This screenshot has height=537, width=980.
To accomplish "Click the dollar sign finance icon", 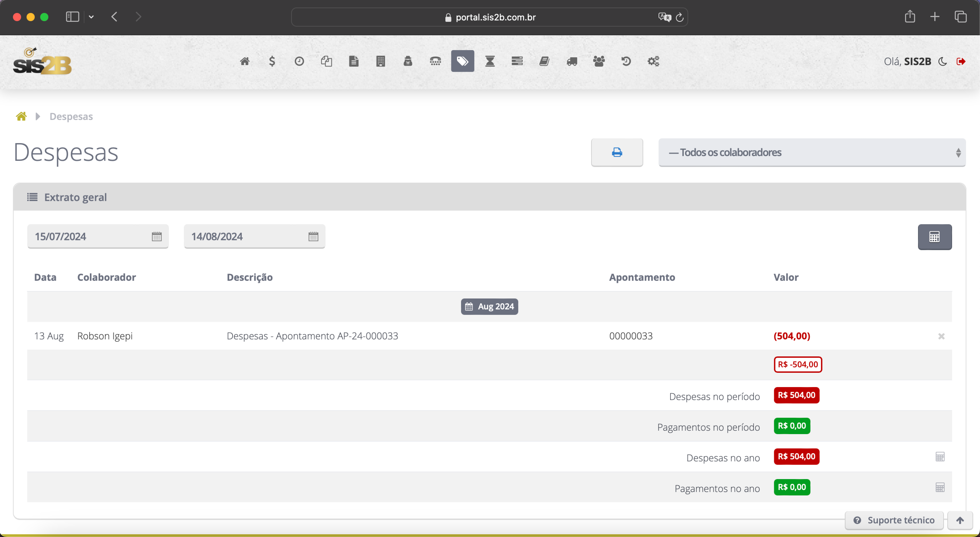I will click(x=272, y=61).
